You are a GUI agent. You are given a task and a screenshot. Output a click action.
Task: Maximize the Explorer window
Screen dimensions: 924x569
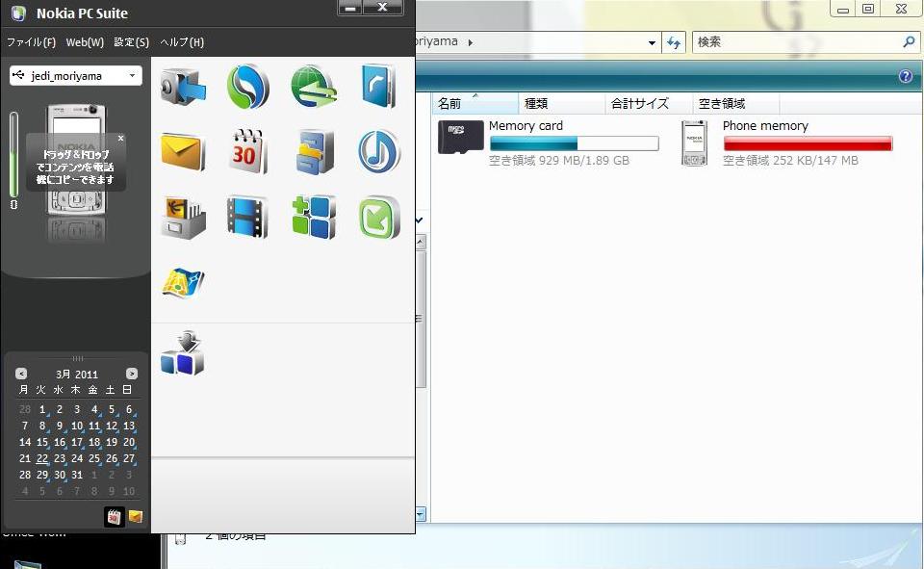click(x=868, y=9)
